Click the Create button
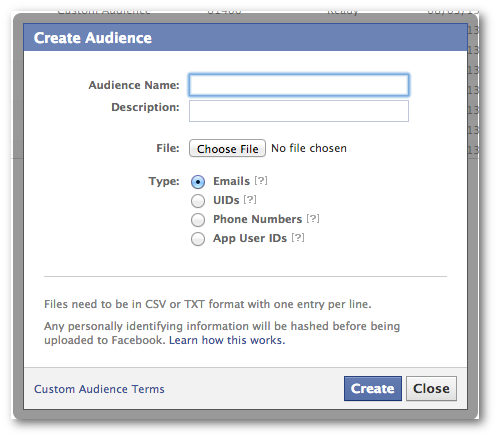 click(x=373, y=389)
